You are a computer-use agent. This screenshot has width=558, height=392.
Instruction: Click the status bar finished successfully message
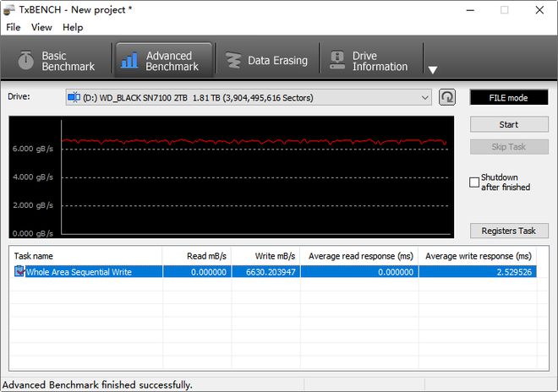click(97, 385)
